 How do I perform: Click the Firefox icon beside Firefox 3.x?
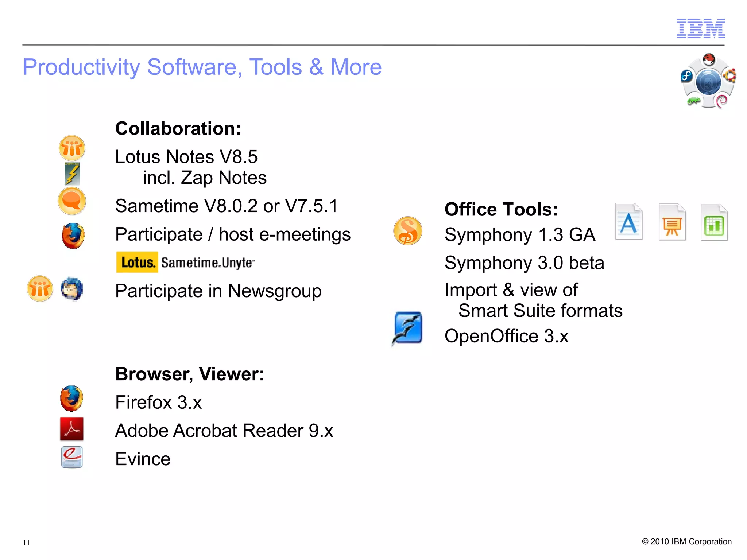71,398
